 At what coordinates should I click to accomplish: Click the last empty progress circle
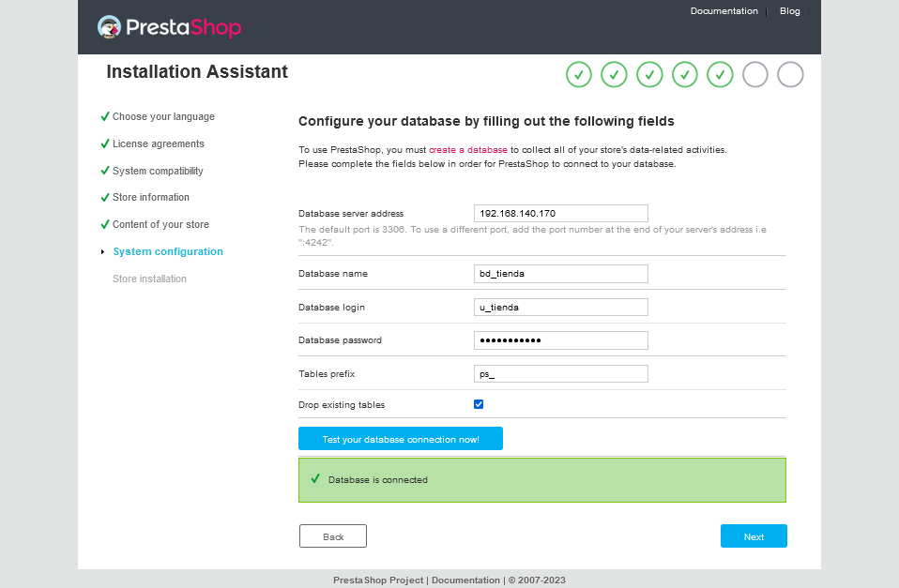(x=791, y=74)
